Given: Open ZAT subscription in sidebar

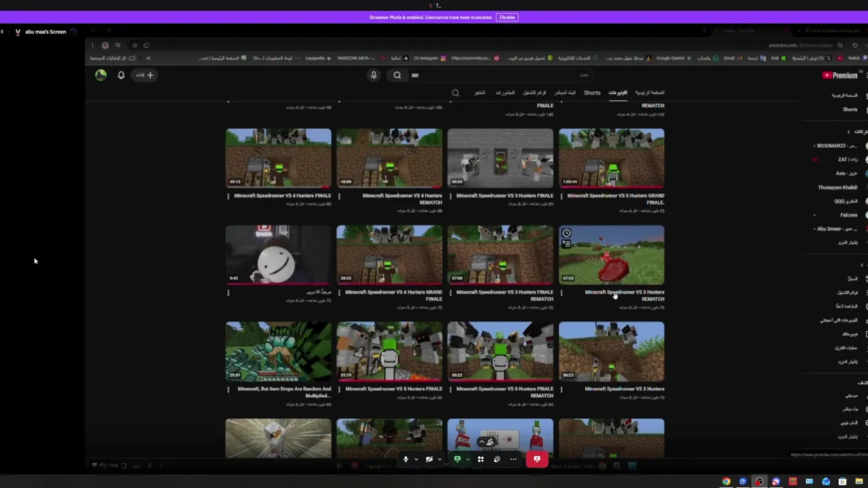Looking at the screenshot, I should point(848,159).
